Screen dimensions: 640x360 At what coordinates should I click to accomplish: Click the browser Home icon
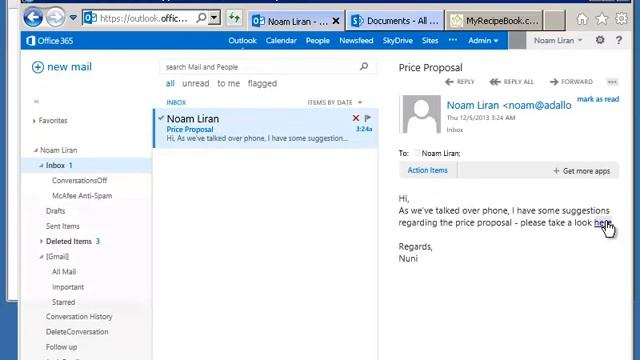[582, 19]
